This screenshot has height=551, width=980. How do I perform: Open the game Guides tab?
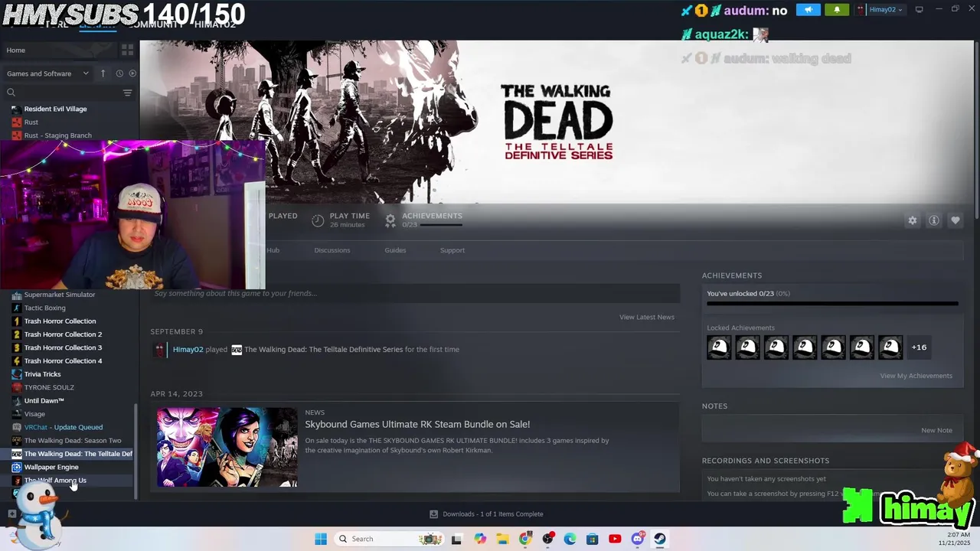395,250
